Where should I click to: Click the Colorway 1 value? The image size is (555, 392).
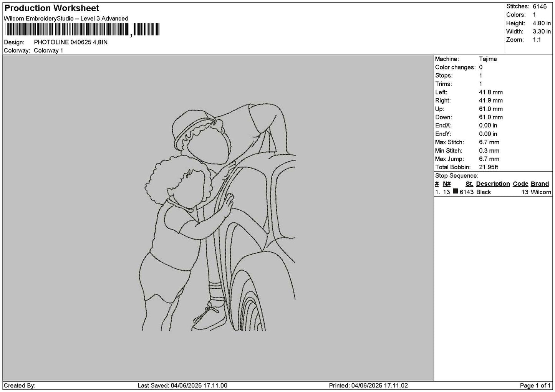pyautogui.click(x=48, y=51)
